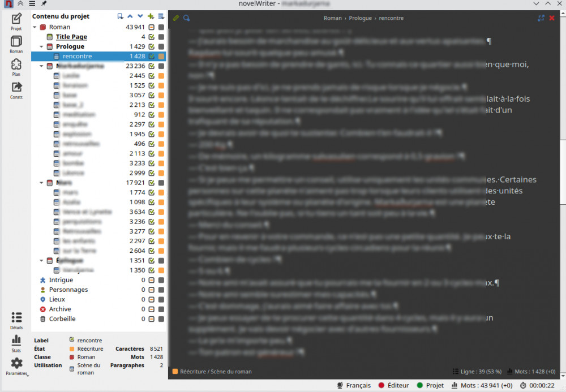Viewport: 566px width, 392px height.
Task: Open the Plan outline view
Action: 16,67
